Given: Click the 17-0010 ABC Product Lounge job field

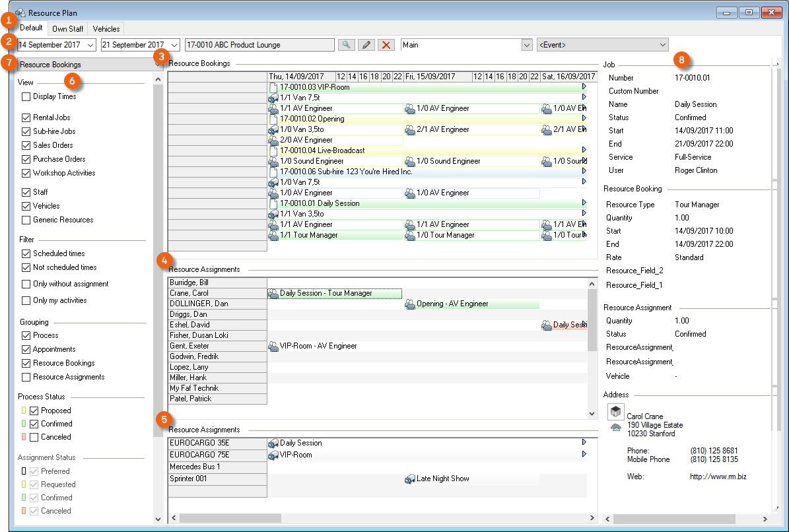Looking at the screenshot, I should tap(260, 45).
